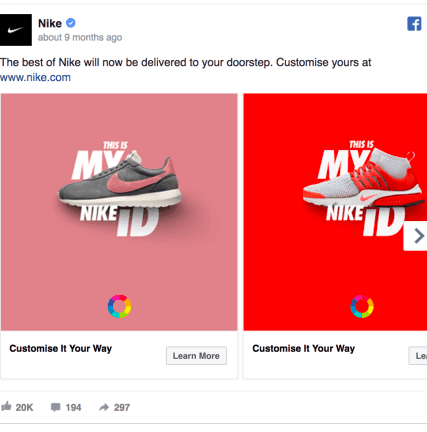Click the color wheel on red card
The image size is (427, 432).
(362, 306)
